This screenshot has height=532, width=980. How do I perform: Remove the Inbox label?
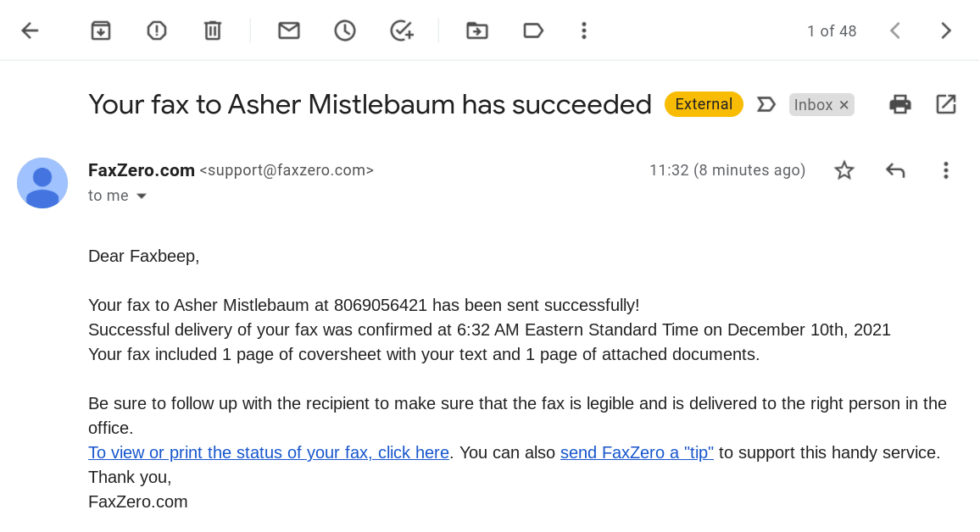844,104
